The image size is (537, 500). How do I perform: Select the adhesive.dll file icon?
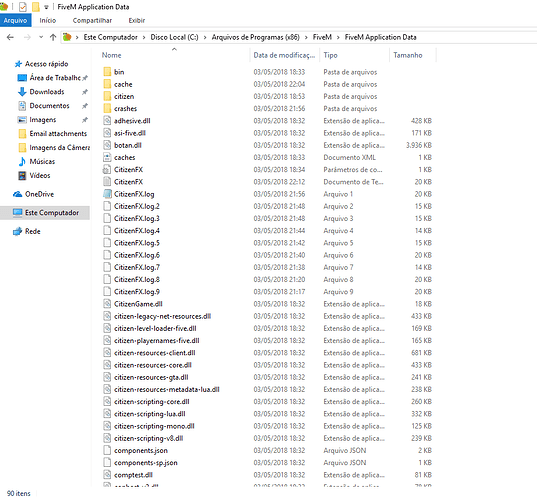[107, 121]
